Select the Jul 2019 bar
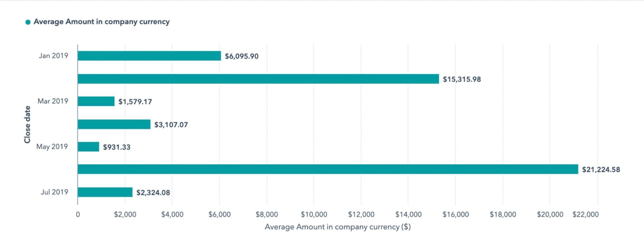 click(x=105, y=192)
